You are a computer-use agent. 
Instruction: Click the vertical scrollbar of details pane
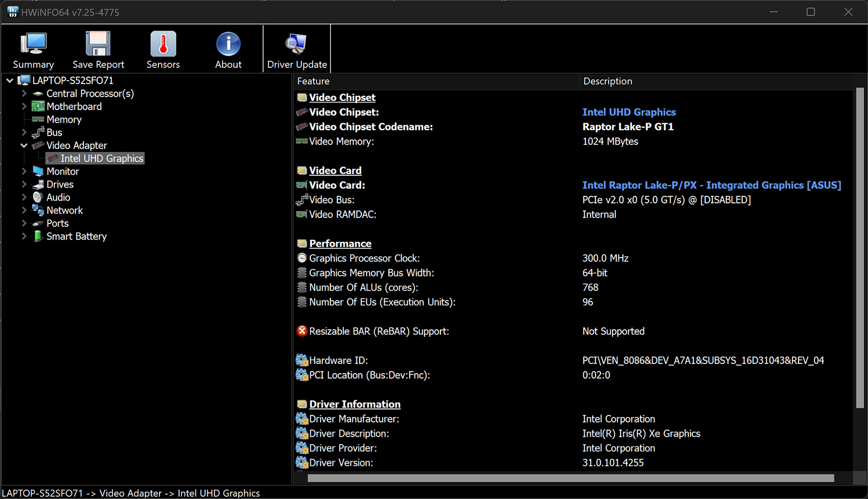click(859, 248)
